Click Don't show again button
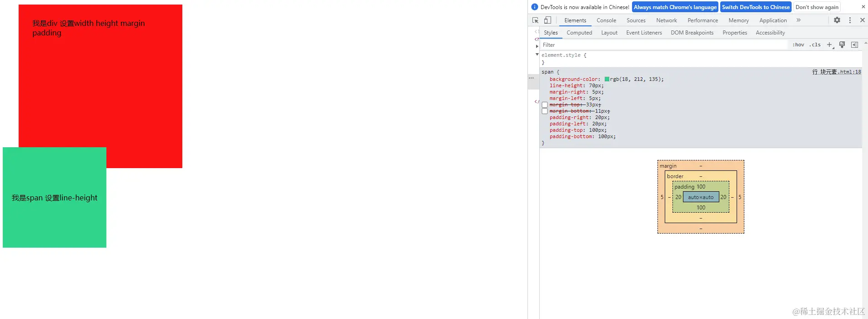 (x=817, y=7)
